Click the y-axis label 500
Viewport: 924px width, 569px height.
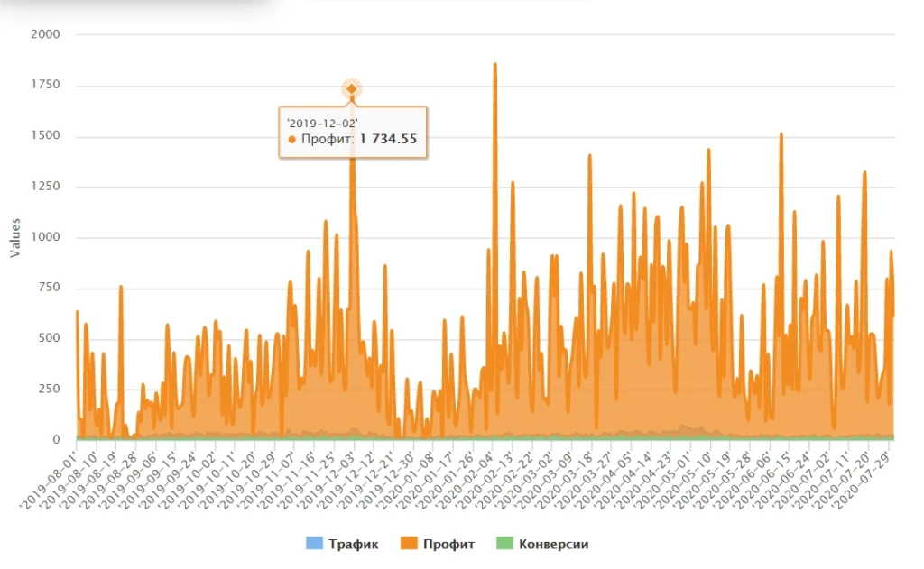click(x=50, y=337)
